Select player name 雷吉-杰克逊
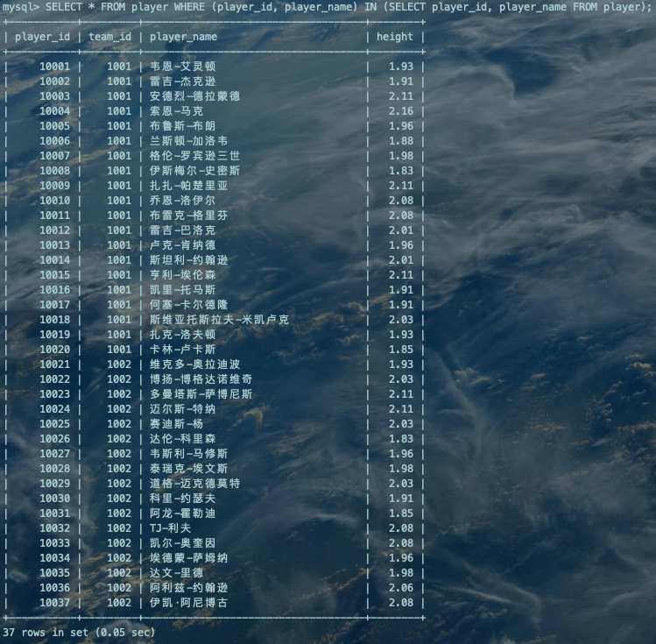This screenshot has width=656, height=644. tap(183, 81)
